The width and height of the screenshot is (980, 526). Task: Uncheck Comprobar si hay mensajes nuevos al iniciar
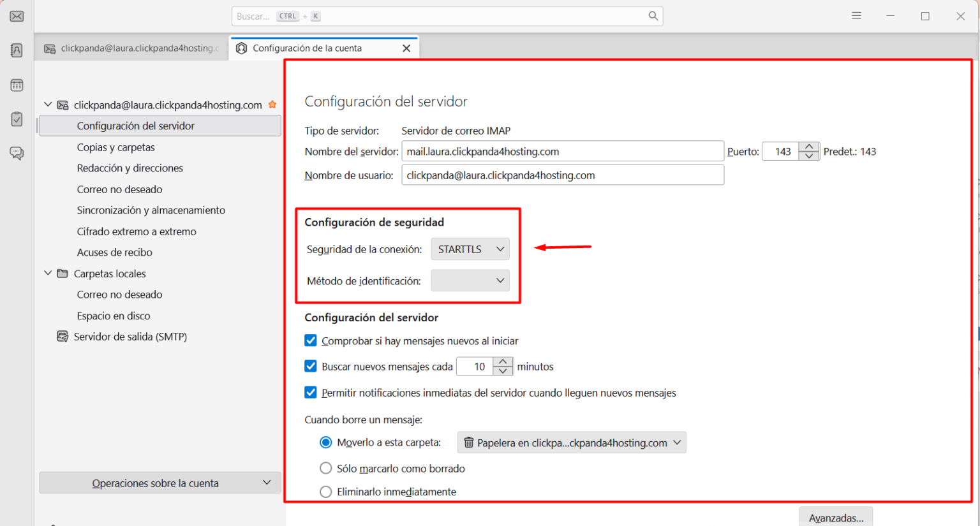click(311, 341)
